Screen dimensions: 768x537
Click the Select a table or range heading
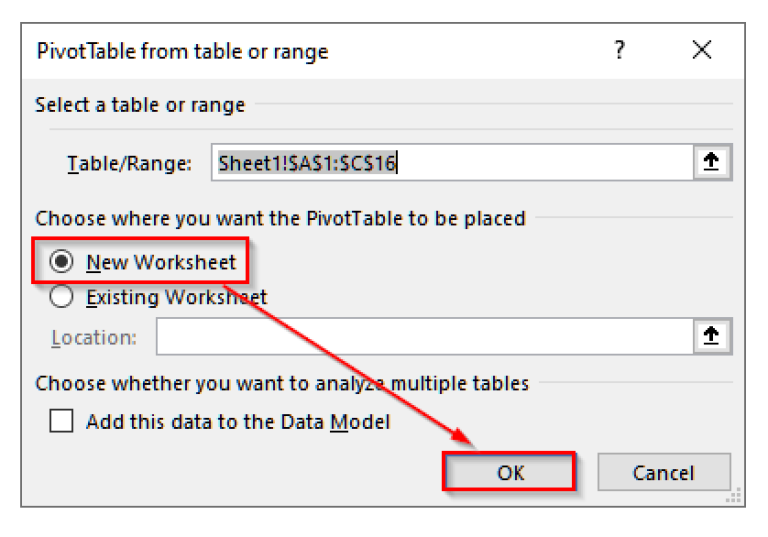tap(140, 105)
